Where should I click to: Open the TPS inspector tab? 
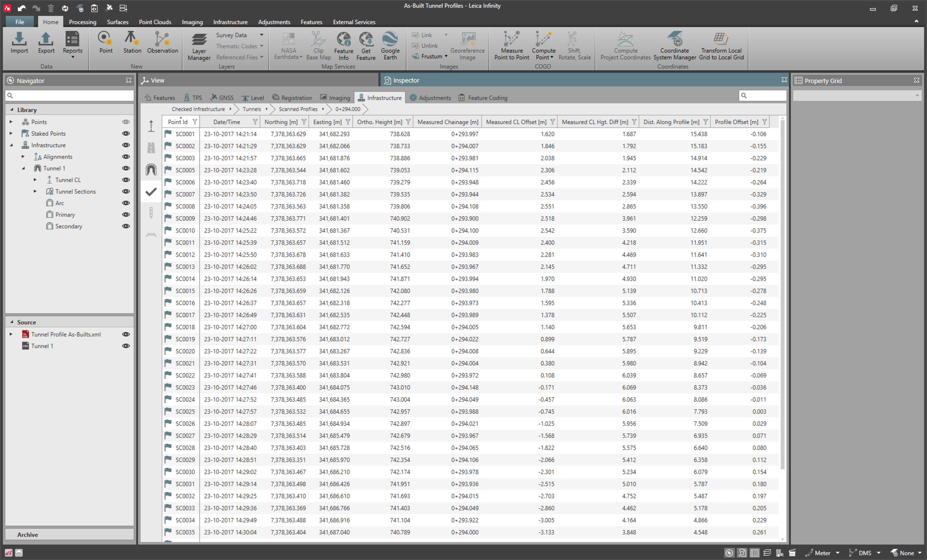[193, 98]
